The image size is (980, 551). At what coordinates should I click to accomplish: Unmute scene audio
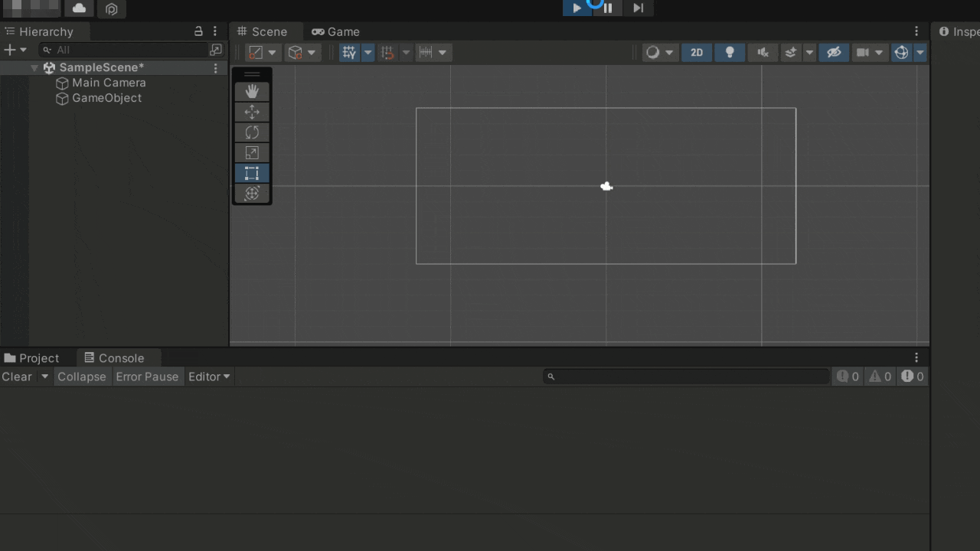pos(762,52)
